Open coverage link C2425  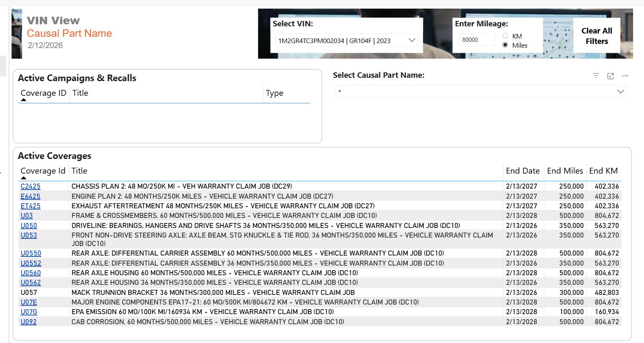(31, 187)
